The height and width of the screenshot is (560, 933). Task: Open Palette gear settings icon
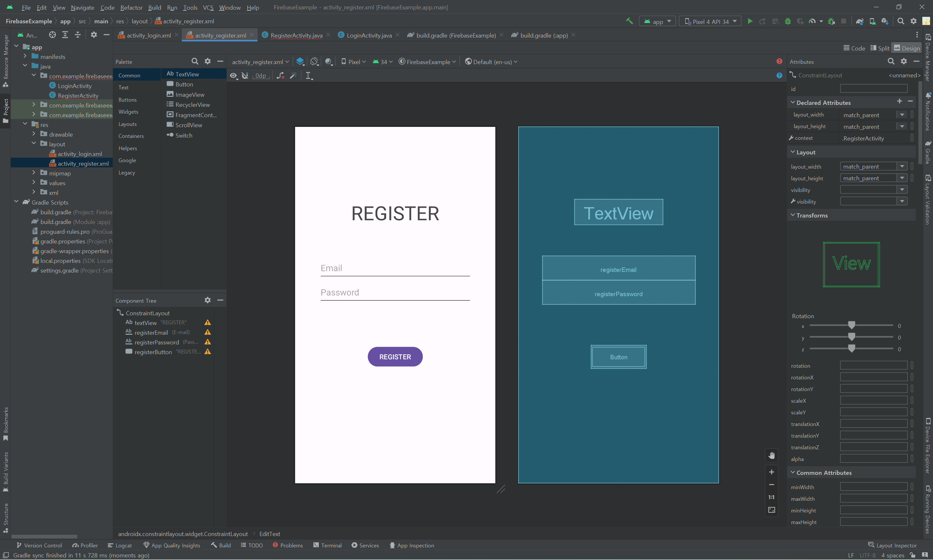click(x=207, y=61)
